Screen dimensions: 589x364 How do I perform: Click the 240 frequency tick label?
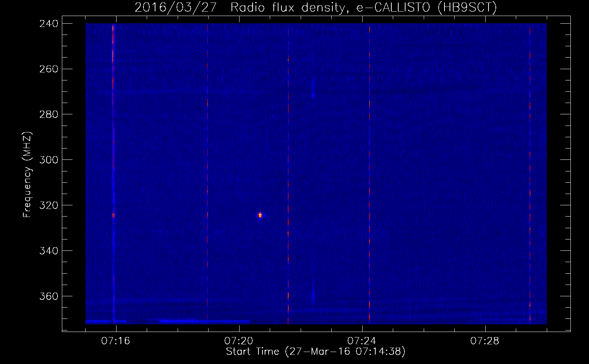pyautogui.click(x=49, y=24)
